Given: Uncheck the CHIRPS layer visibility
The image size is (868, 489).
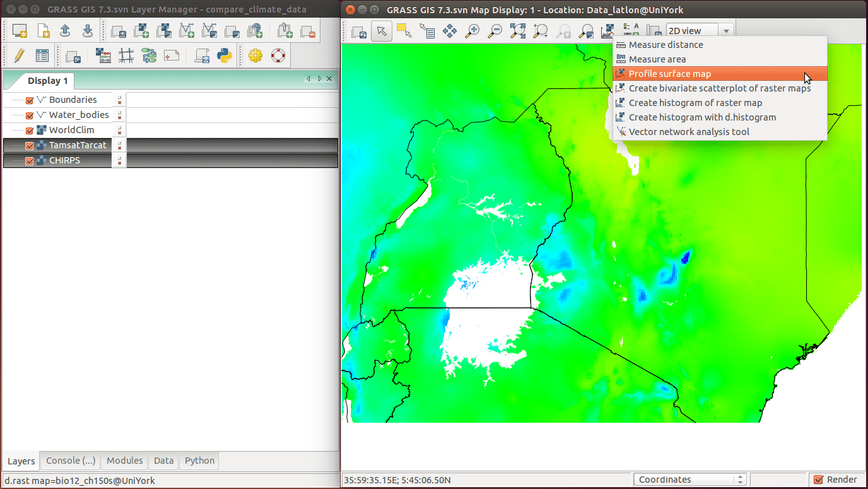Looking at the screenshot, I should coord(29,160).
